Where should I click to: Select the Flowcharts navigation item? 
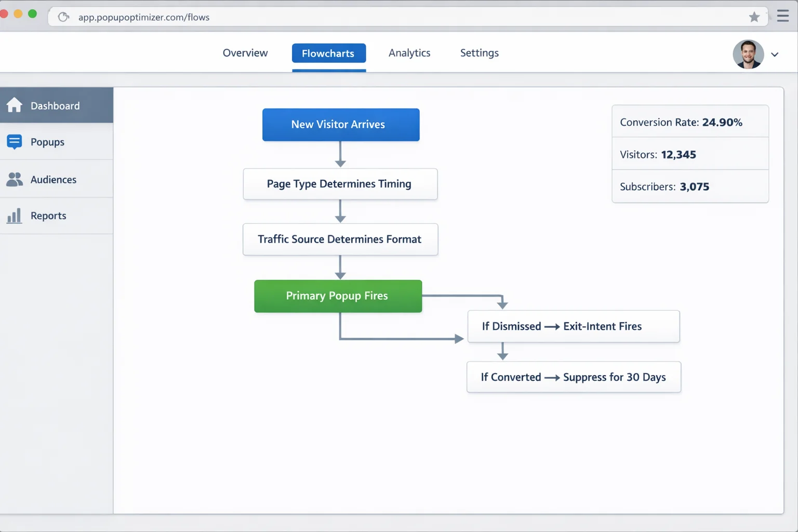pos(328,53)
